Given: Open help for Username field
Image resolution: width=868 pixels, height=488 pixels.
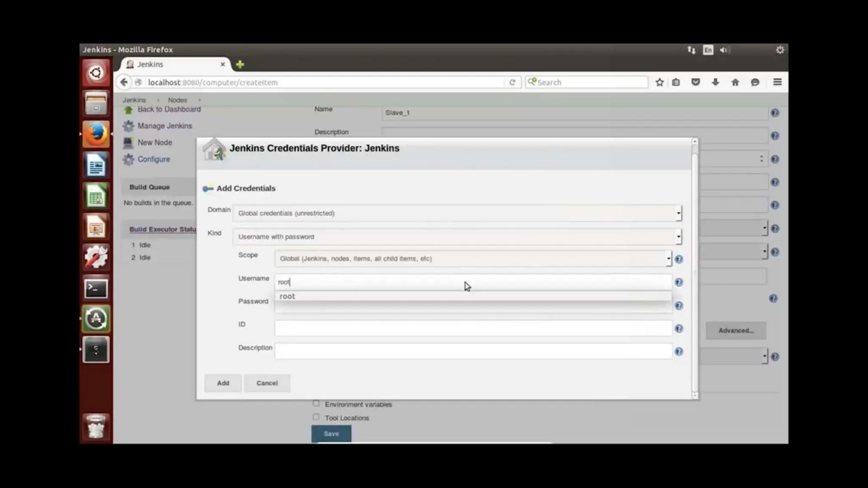Looking at the screenshot, I should [x=679, y=282].
